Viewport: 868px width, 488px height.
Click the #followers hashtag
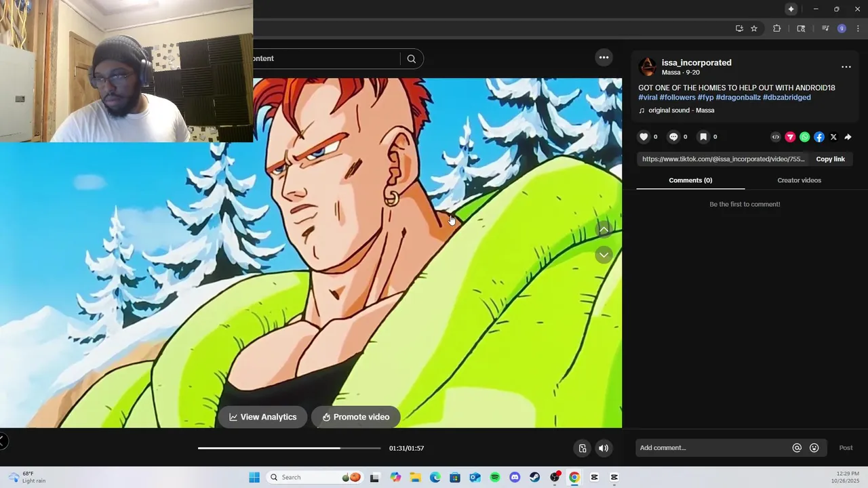coord(677,98)
